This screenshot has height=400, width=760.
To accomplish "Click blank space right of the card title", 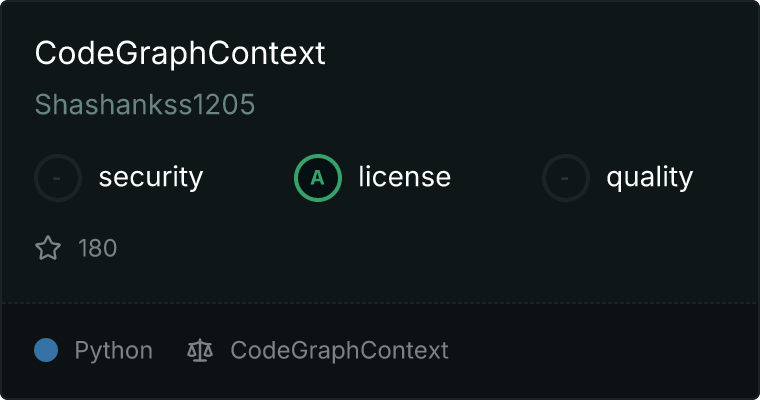I will (x=540, y=54).
